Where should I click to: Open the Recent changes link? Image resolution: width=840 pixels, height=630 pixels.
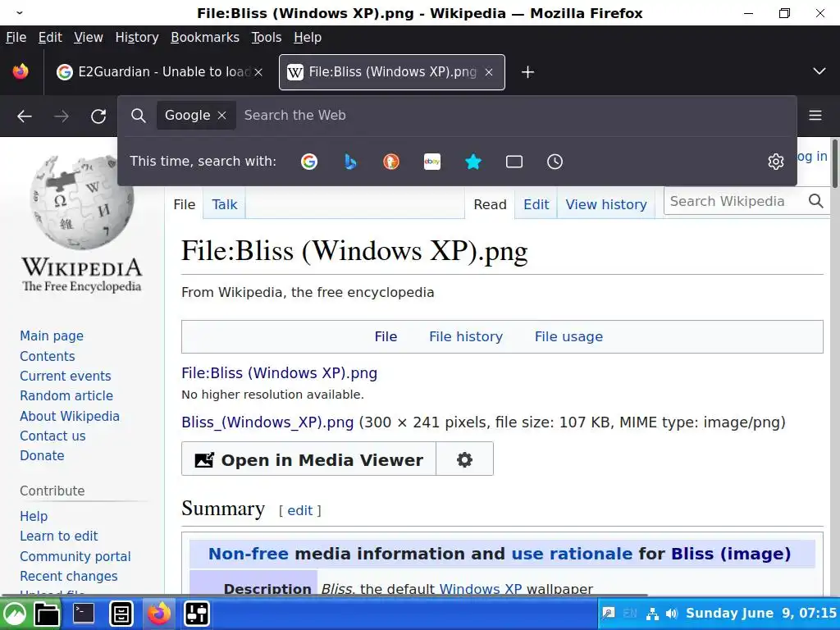click(x=69, y=577)
